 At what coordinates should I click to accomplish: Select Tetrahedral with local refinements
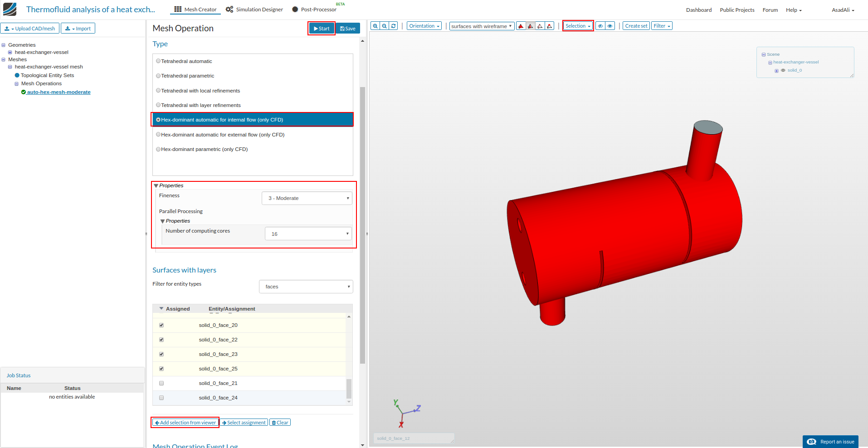pyautogui.click(x=158, y=91)
